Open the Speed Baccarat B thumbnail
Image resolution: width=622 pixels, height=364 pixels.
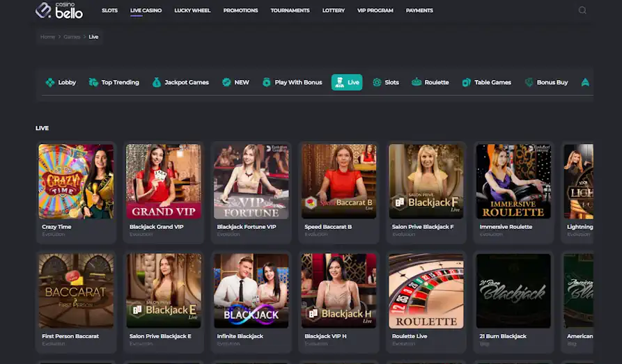click(339, 181)
